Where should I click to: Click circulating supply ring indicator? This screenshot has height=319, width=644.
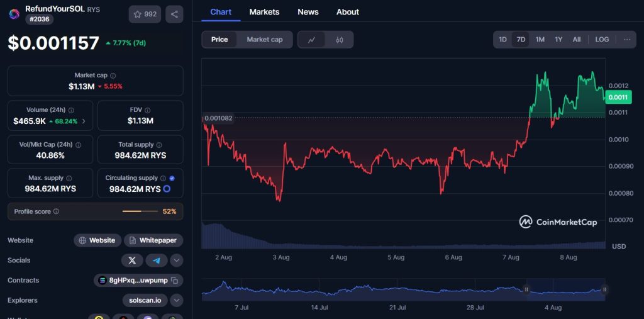[x=167, y=189]
